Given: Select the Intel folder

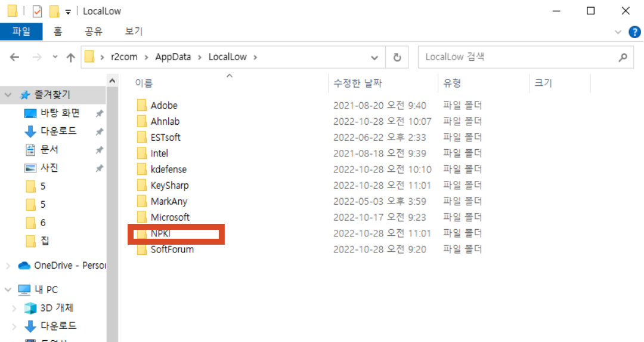Looking at the screenshot, I should click(x=159, y=154).
